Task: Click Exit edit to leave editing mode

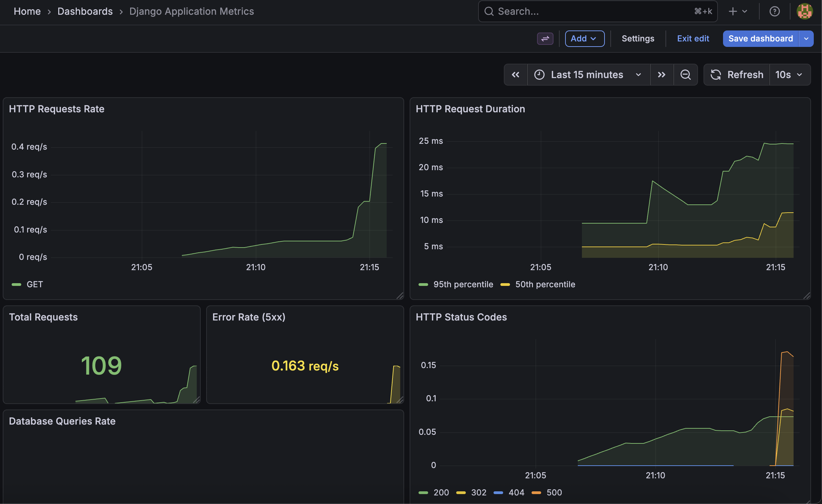Action: click(x=693, y=38)
